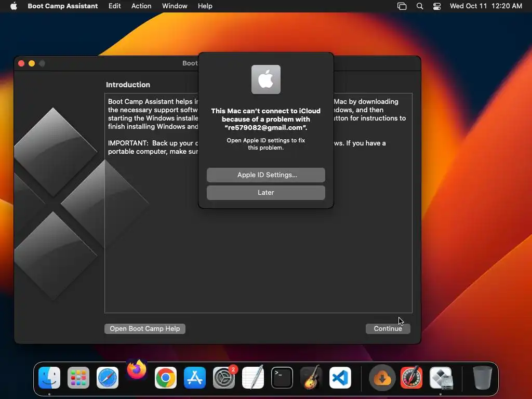Open the Help menu

point(205,6)
